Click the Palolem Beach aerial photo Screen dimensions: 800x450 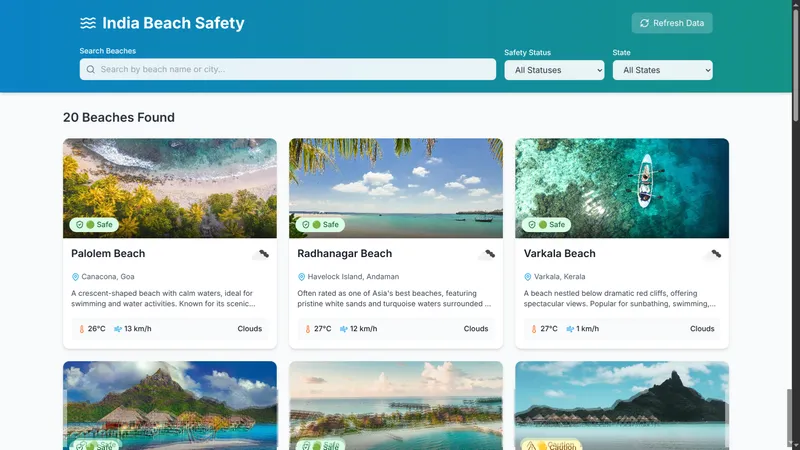tap(170, 188)
